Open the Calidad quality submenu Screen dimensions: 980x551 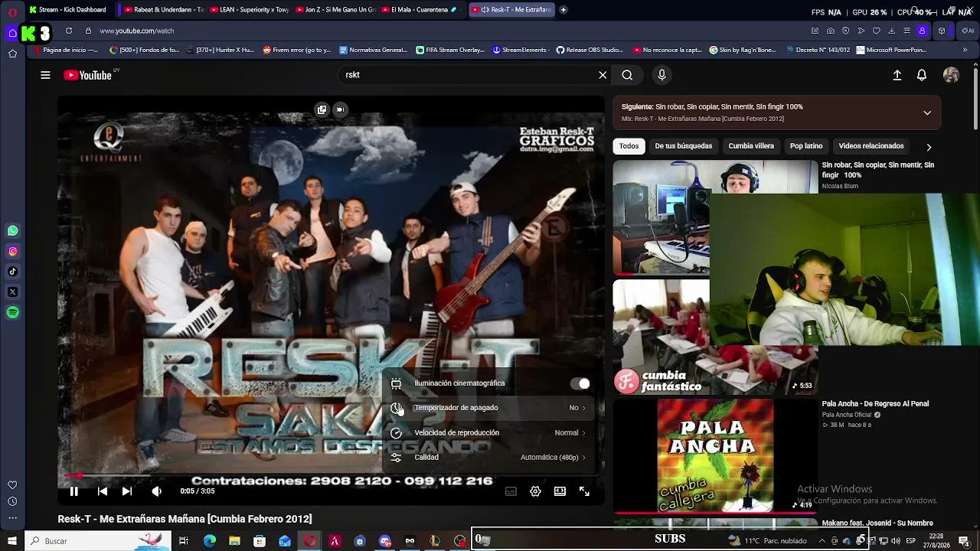tap(489, 457)
